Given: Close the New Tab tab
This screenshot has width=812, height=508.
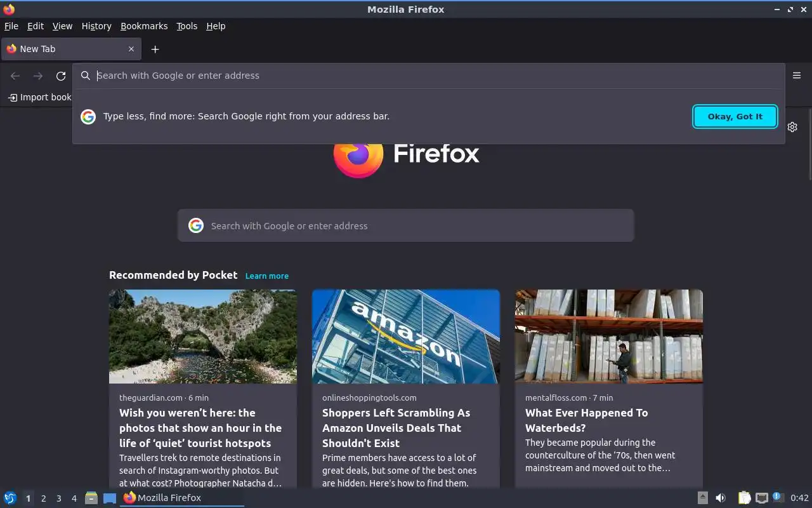Looking at the screenshot, I should tap(131, 49).
